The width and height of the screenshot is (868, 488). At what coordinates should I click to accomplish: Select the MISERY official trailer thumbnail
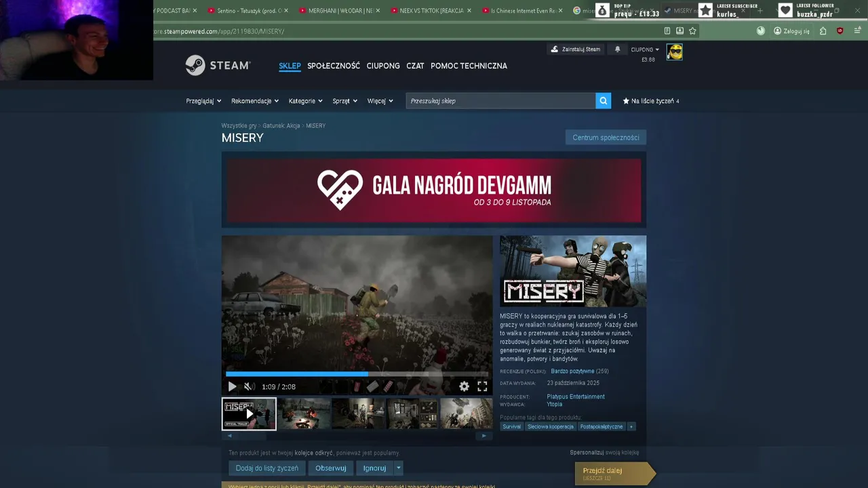click(x=249, y=413)
